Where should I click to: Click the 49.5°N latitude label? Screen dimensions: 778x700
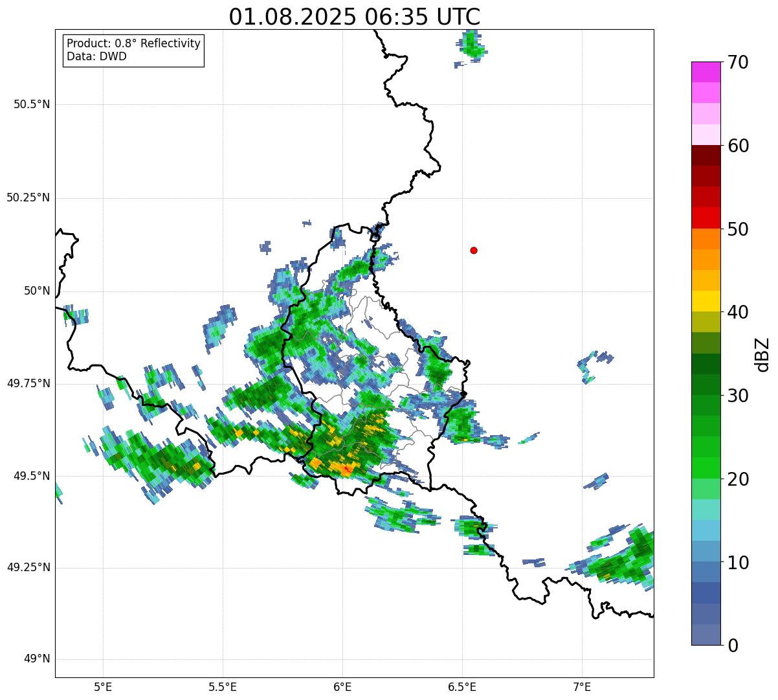point(32,476)
